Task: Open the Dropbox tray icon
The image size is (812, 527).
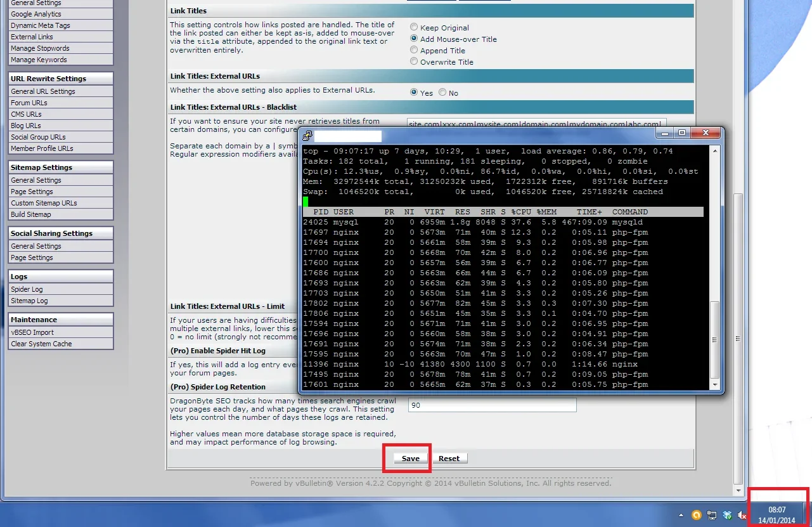Action: pyautogui.click(x=727, y=515)
